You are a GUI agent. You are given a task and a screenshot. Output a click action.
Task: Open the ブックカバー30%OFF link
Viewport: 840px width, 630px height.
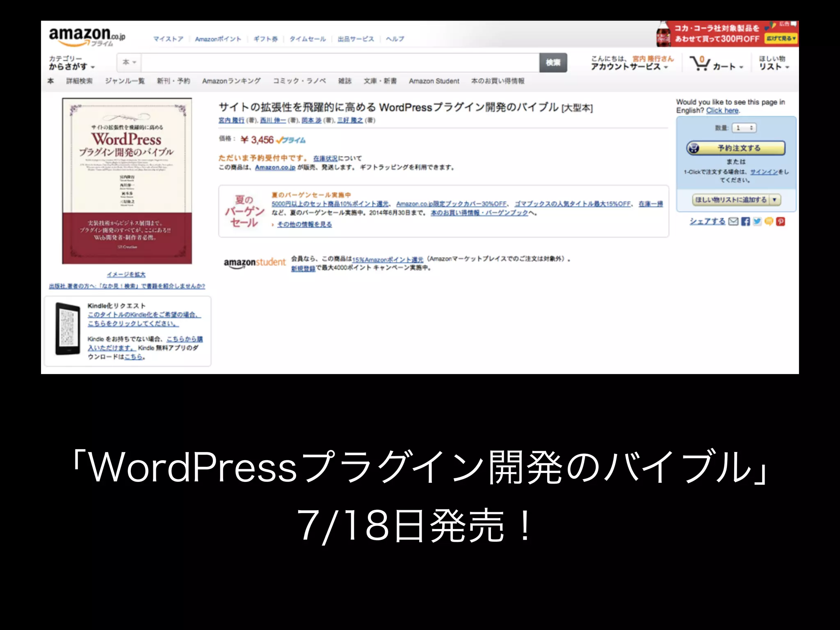pyautogui.click(x=452, y=204)
